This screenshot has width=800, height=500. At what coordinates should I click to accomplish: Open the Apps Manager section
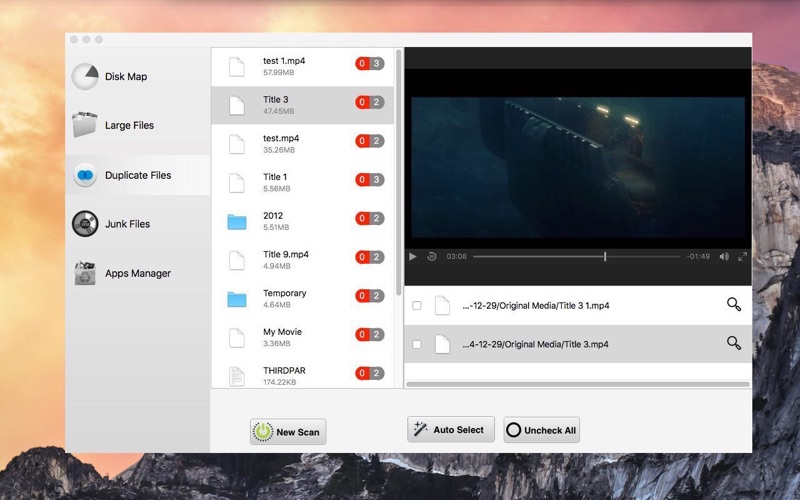(138, 273)
